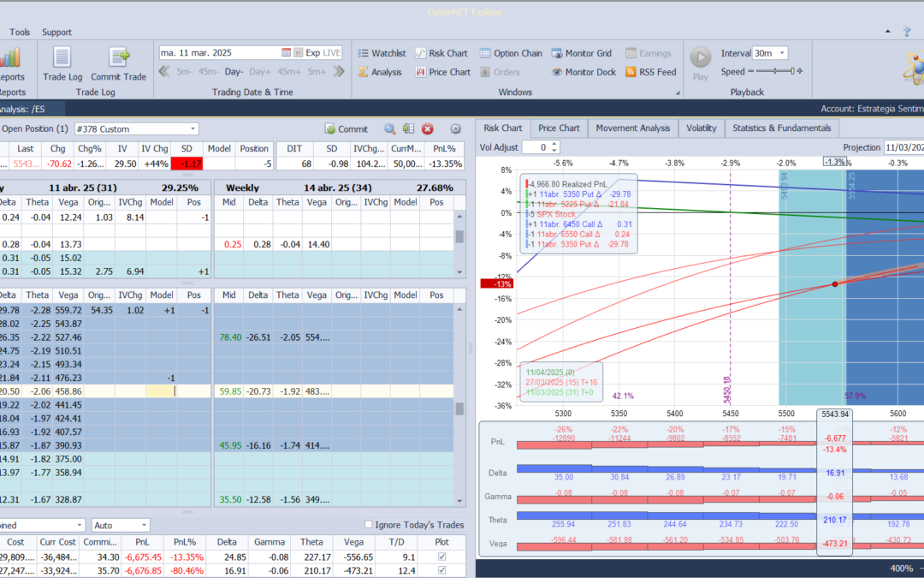Click the Orders item in ribbon
Screen dimensions: 924x578
(500, 72)
